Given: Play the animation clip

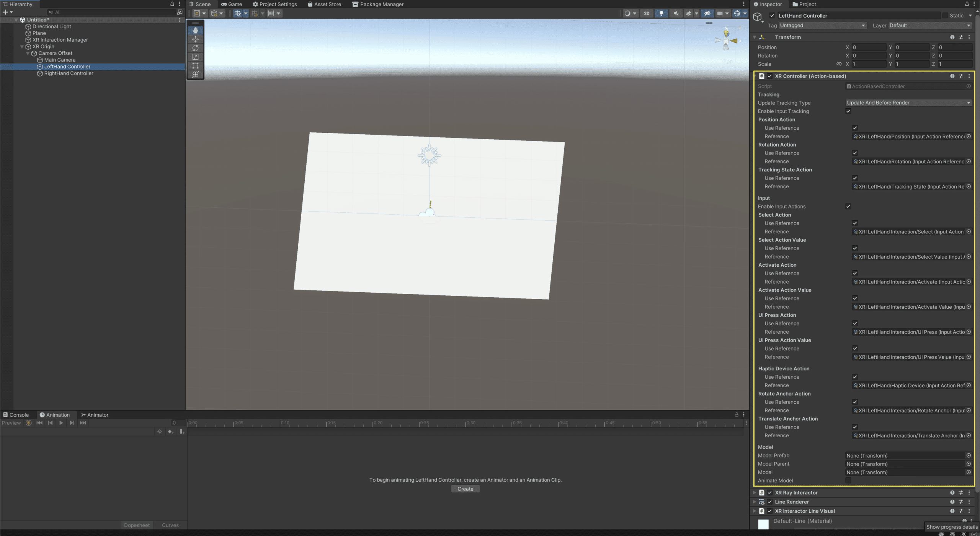Looking at the screenshot, I should point(61,423).
